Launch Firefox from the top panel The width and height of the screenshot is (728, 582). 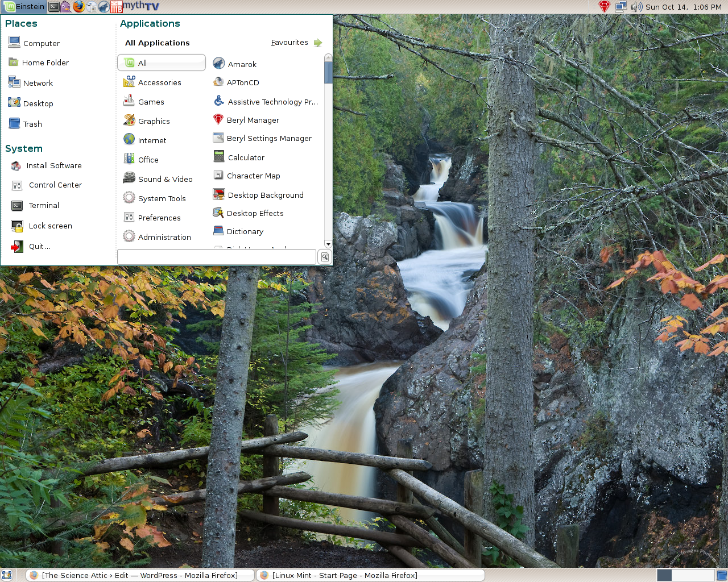tap(79, 7)
